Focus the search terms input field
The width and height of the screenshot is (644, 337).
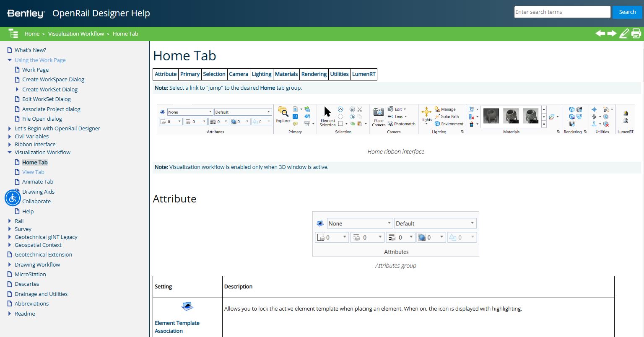pyautogui.click(x=562, y=12)
